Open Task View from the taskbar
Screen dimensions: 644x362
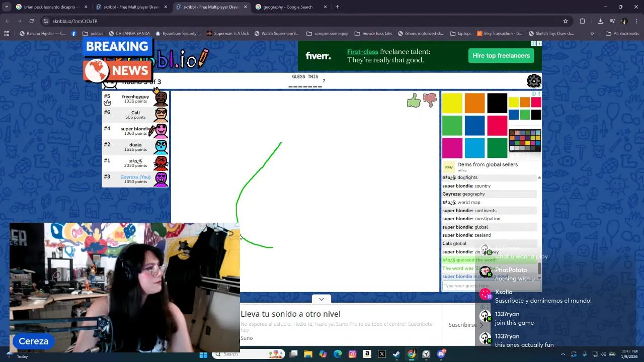pos(293,354)
